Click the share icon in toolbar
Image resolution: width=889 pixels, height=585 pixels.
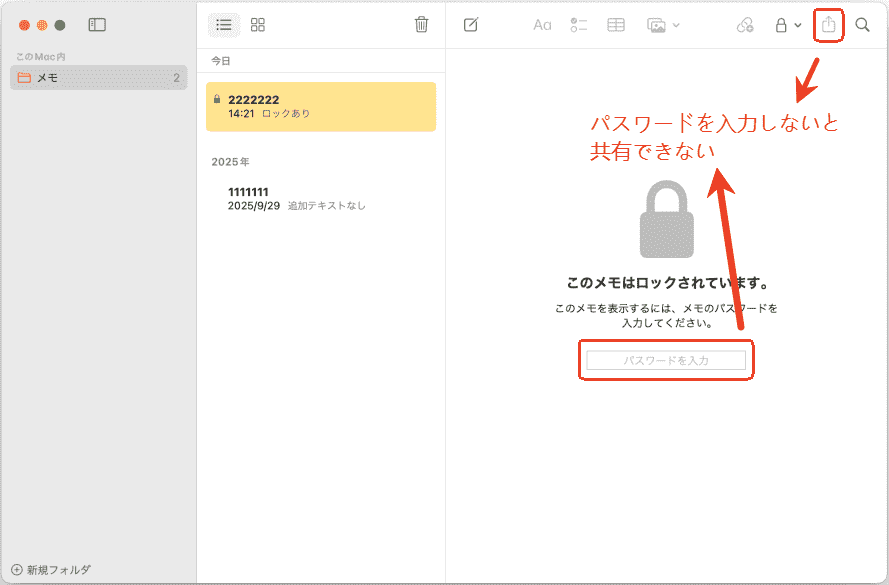(828, 25)
